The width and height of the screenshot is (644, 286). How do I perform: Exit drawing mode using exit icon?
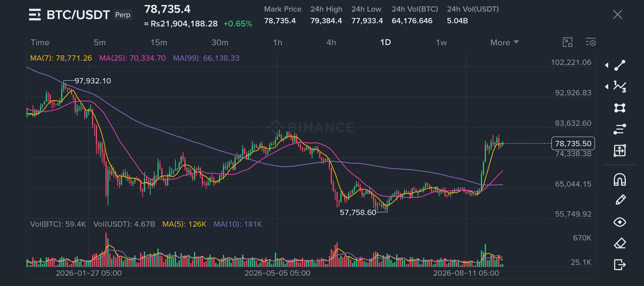click(x=620, y=264)
